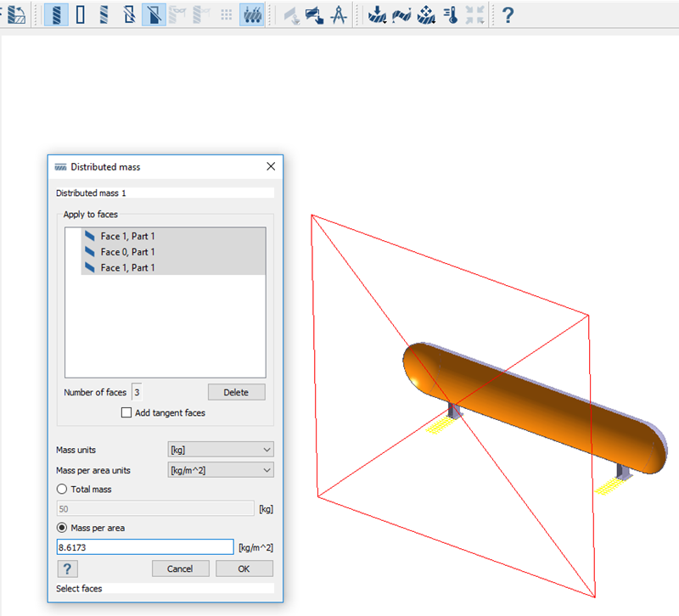Open the Mass units dropdown

(221, 450)
